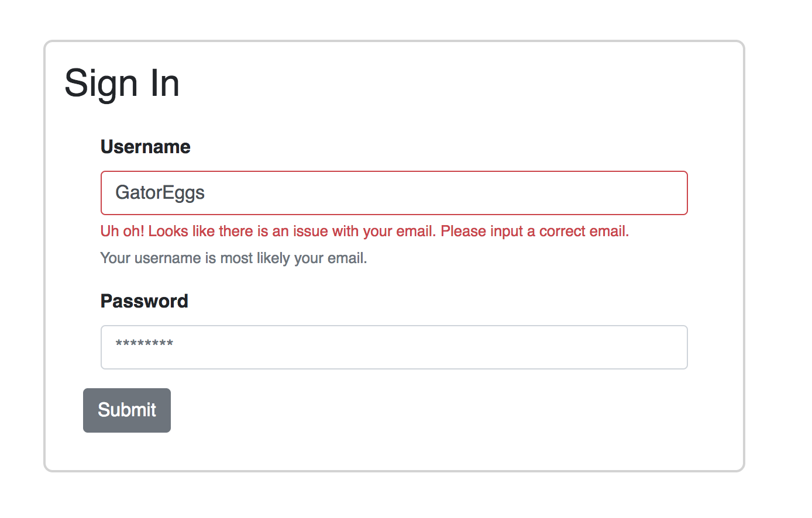Click the text 'Please input a correct email'
This screenshot has height=518, width=812.
tap(535, 231)
